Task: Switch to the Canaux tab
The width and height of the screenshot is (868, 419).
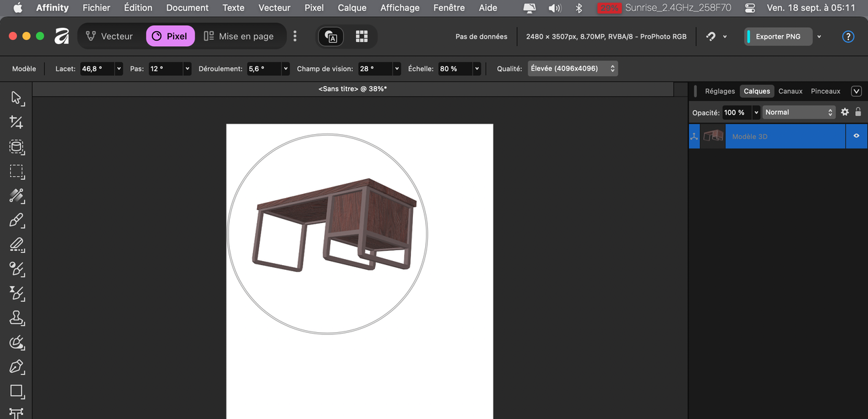Action: [x=790, y=91]
